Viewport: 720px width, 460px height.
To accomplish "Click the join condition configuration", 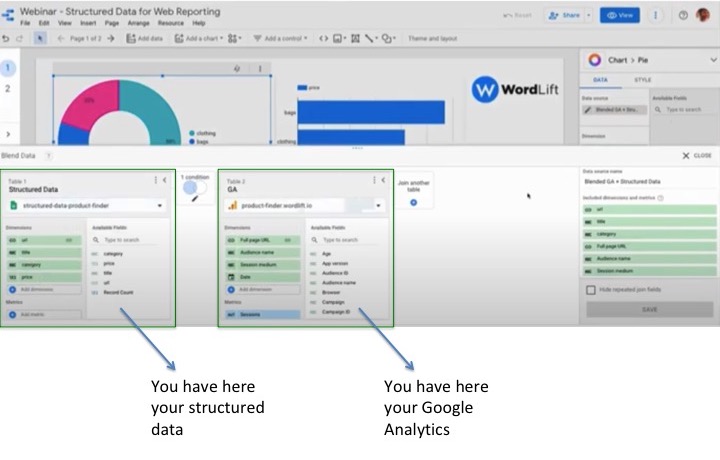I will 195,187.
